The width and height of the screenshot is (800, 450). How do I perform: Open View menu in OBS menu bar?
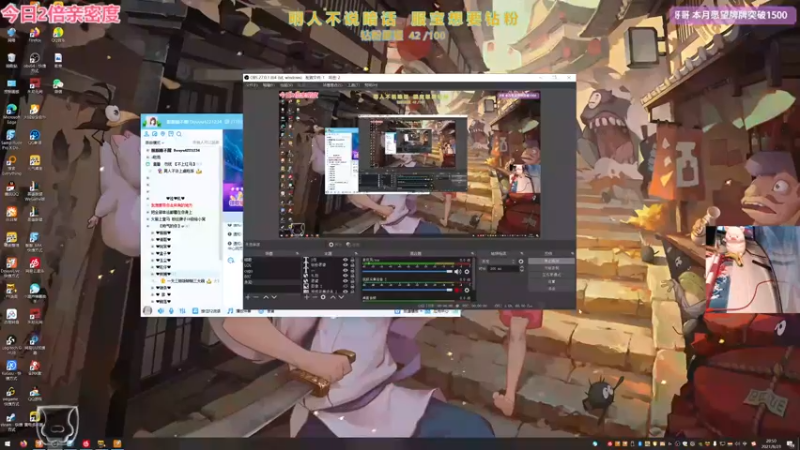286,85
